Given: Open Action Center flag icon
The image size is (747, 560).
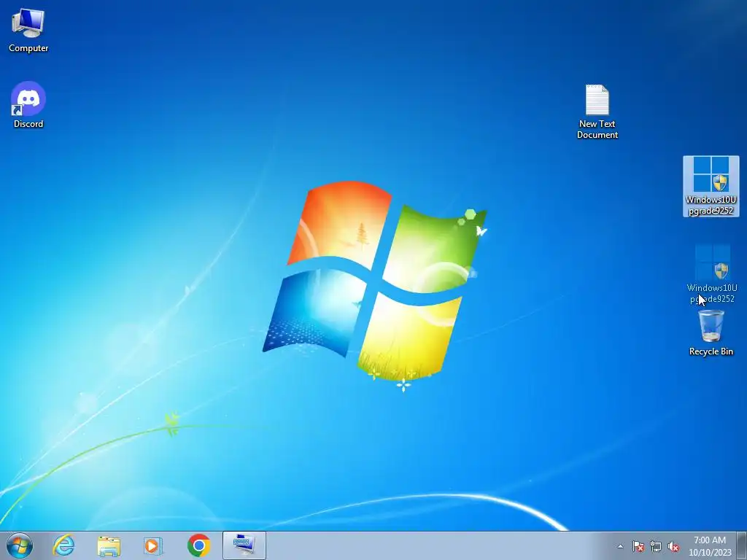Looking at the screenshot, I should pos(638,546).
